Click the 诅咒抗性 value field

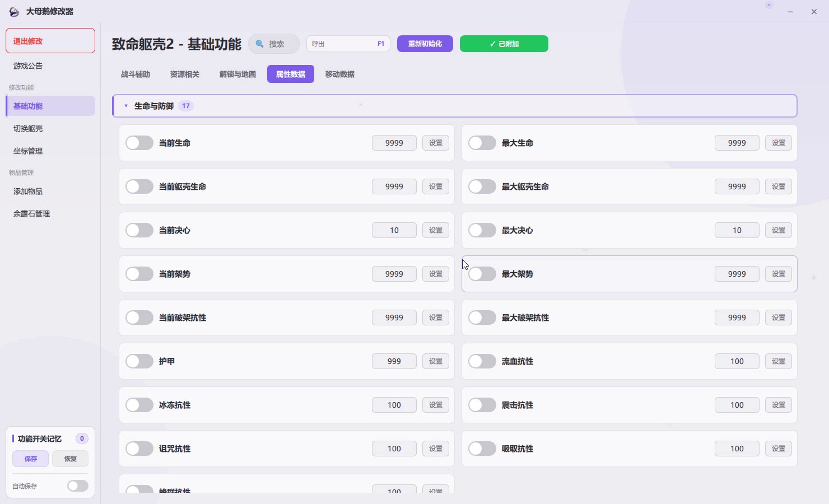click(394, 449)
